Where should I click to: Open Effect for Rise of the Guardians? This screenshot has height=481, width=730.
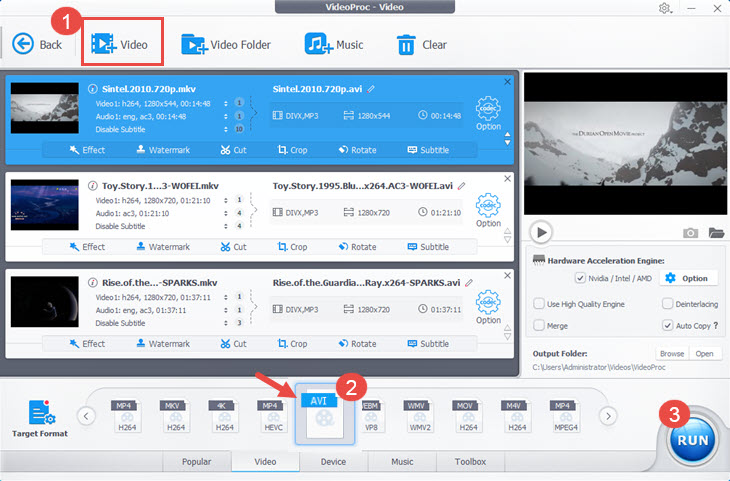[87, 344]
